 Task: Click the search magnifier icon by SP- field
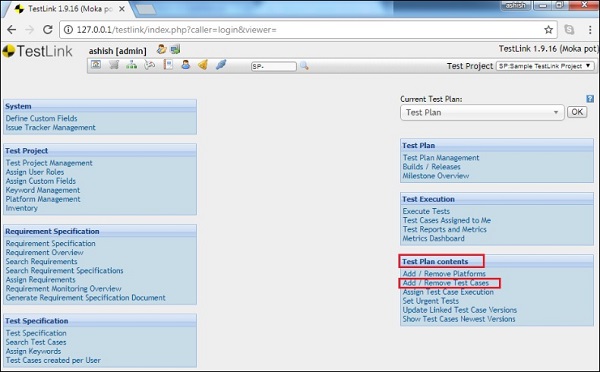pos(304,66)
